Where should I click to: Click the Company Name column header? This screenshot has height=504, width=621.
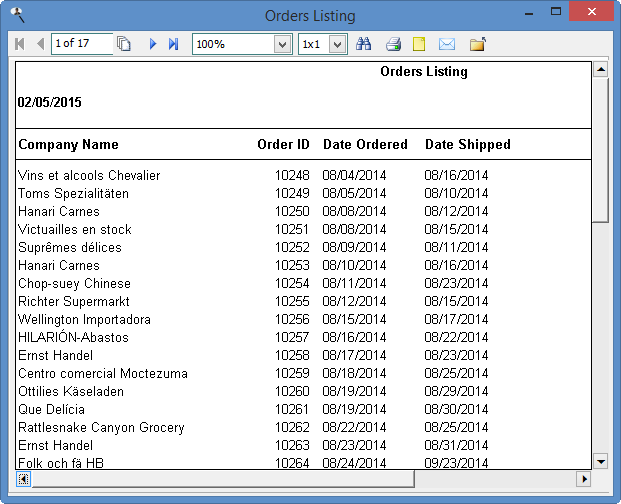coord(69,145)
